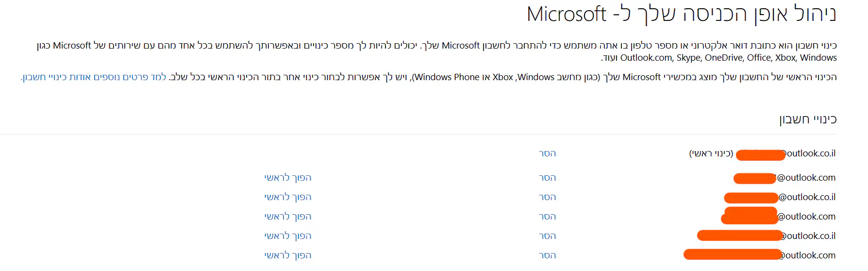
Task: Click 'הפוך לראשי' in the fourth alias row
Action: [288, 217]
